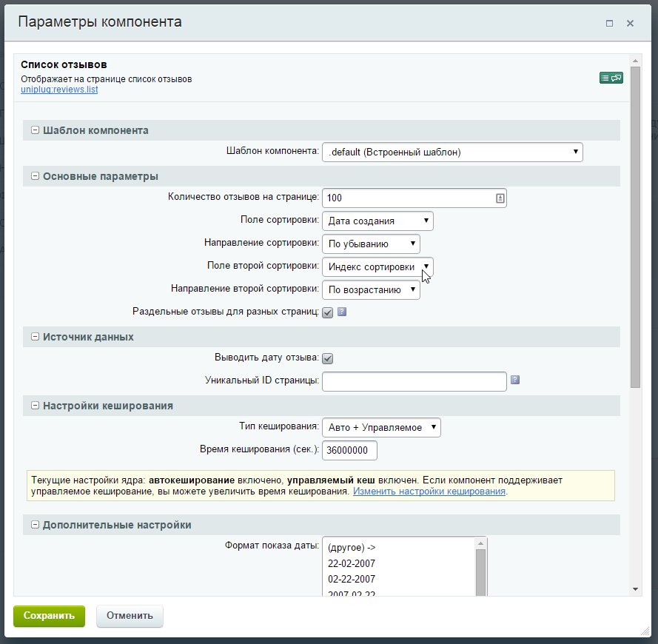The width and height of the screenshot is (658, 644).
Task: Collapse the "Настройки кеширования" section
Action: (x=34, y=406)
